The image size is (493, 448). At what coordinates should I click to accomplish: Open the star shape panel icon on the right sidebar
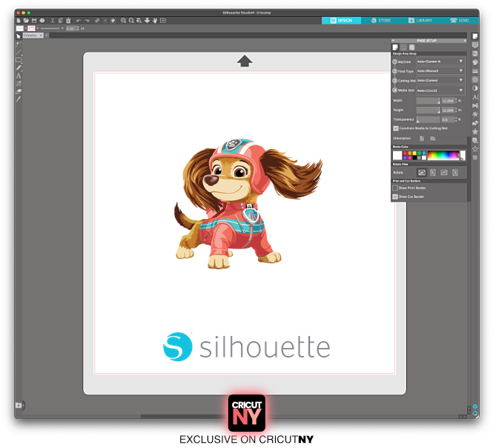tap(474, 131)
